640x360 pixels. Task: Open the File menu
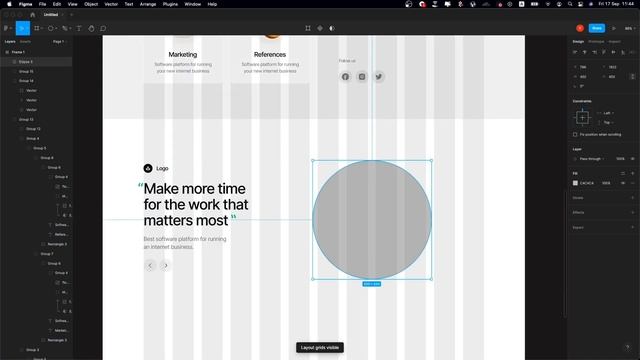42,4
